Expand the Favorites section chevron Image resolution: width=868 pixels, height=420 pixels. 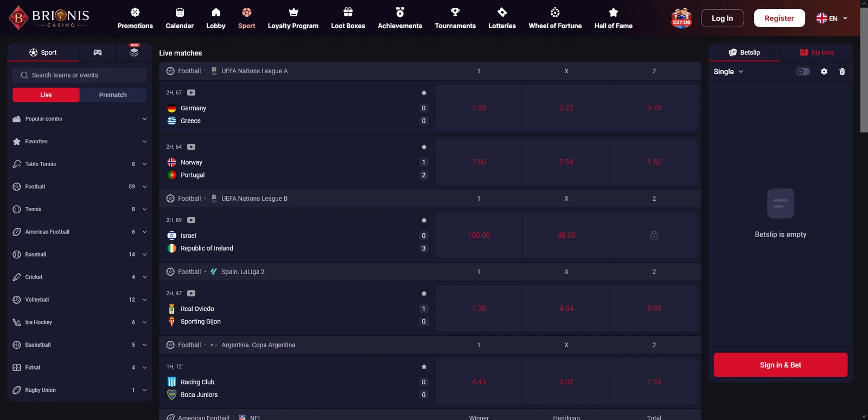pyautogui.click(x=144, y=142)
